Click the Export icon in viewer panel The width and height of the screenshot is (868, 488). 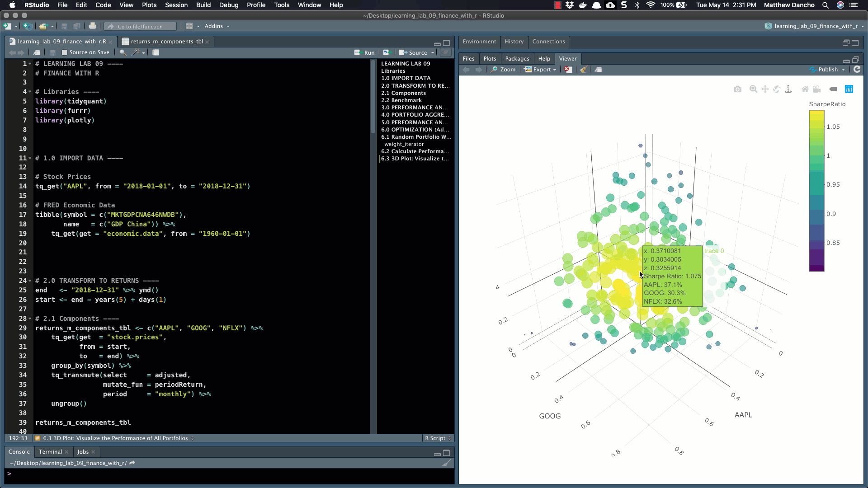(x=538, y=70)
